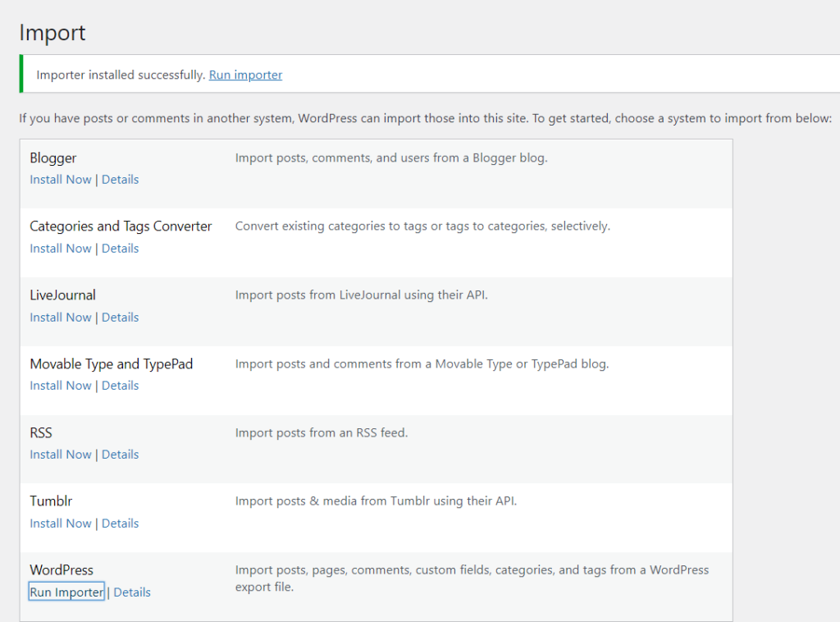Click the RSS importer name
Image resolution: width=840 pixels, height=622 pixels.
tap(41, 433)
